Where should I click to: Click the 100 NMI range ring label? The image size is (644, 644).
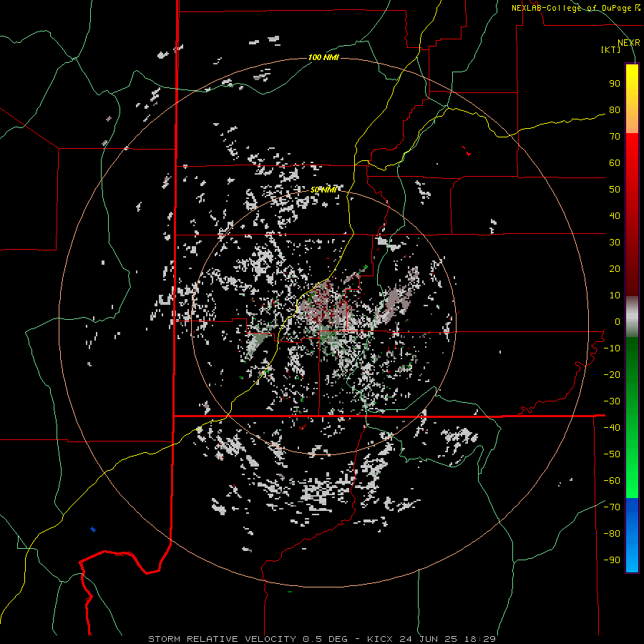click(323, 57)
